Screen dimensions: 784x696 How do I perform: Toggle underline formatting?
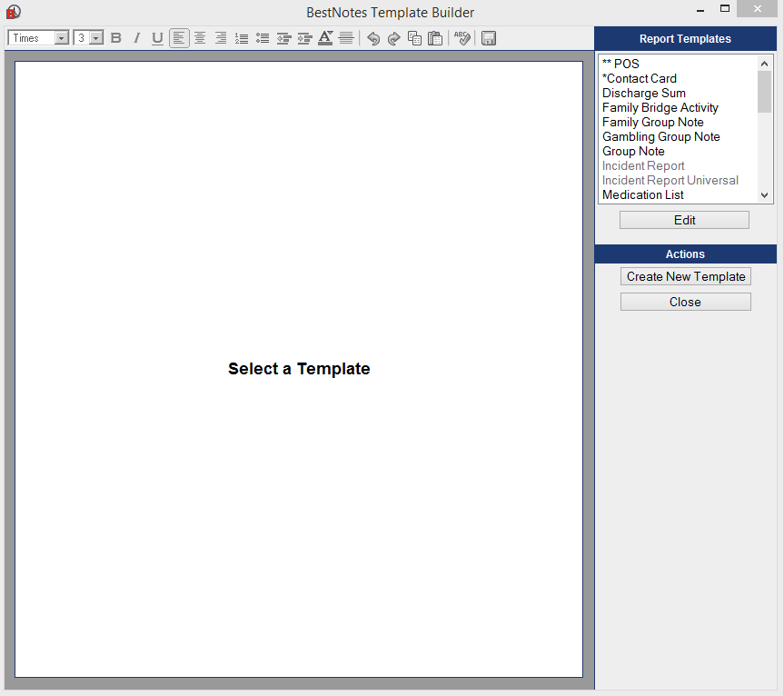(x=157, y=38)
